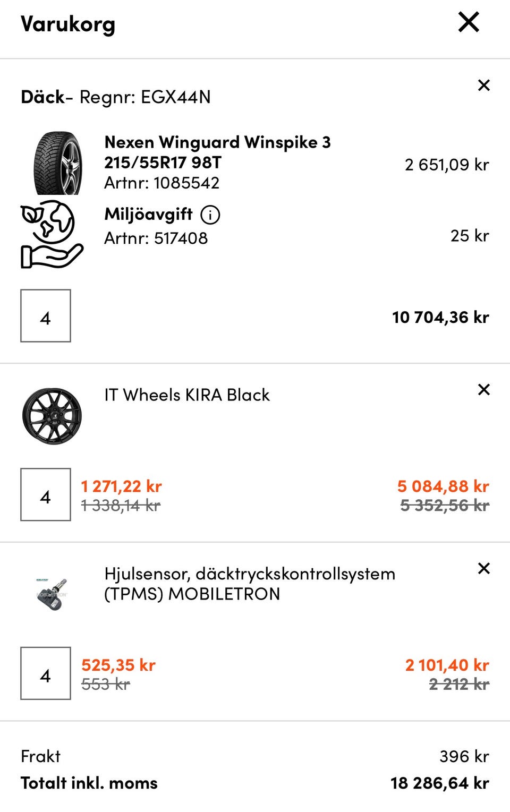The height and width of the screenshot is (812, 510).
Task: Edit IT Wheels quantity box
Action: coord(46,494)
